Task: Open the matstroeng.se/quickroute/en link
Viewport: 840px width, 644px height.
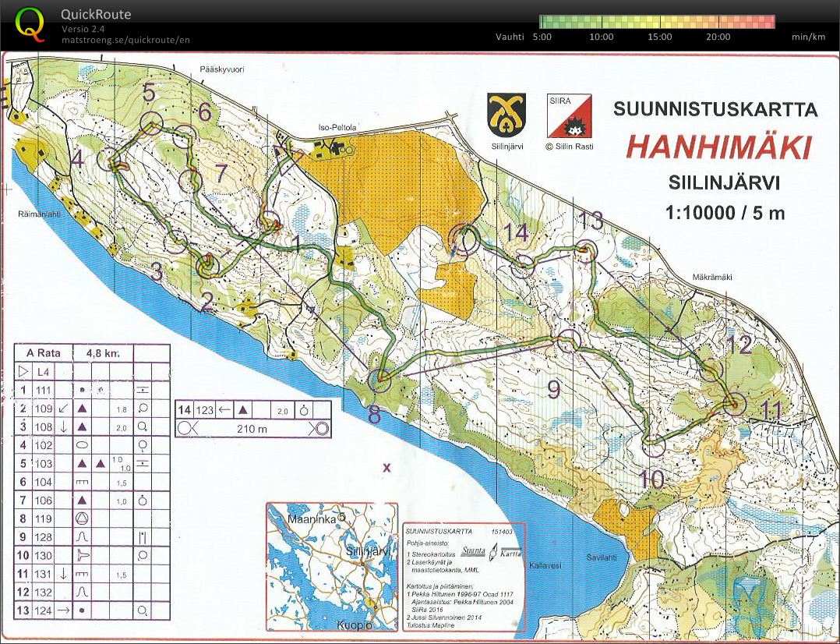Action: tap(125, 40)
